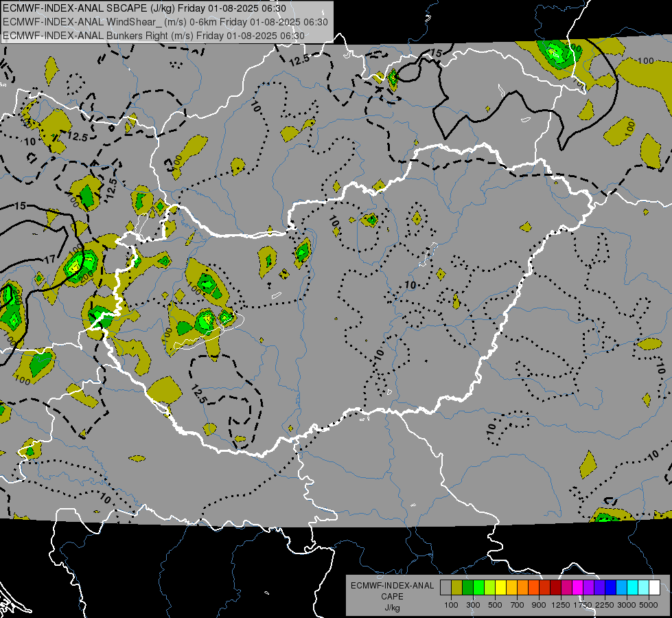Click the legend J/kg unit label

(x=392, y=608)
